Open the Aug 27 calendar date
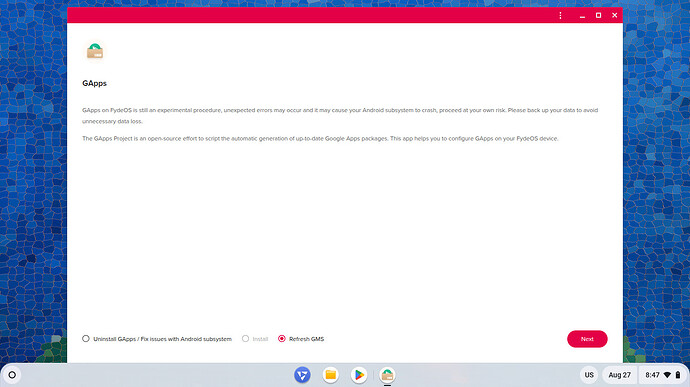Viewport: 690px width, 387px height. tap(620, 375)
